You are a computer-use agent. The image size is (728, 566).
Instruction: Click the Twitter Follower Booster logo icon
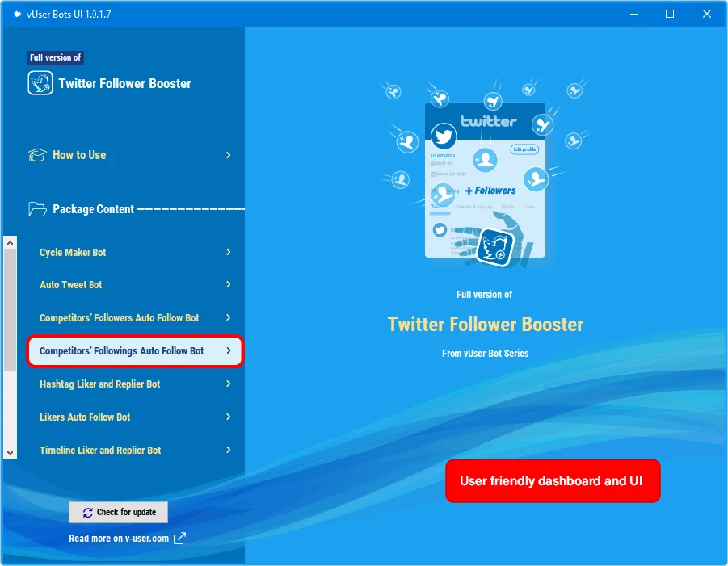point(40,83)
